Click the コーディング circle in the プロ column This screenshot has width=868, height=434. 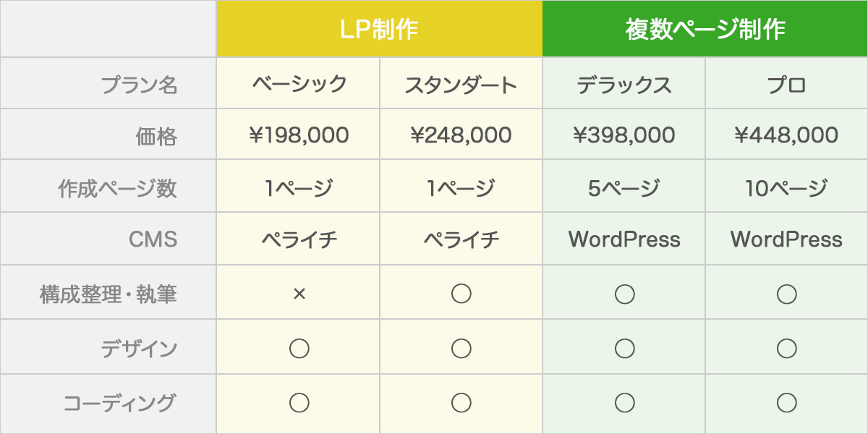[x=786, y=403]
